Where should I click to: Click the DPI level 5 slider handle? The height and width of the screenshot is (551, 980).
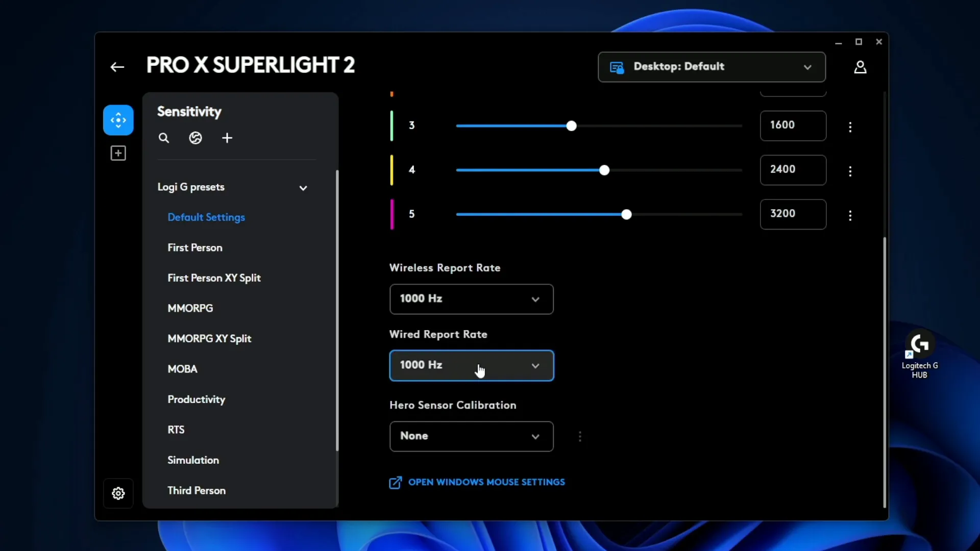pos(626,215)
